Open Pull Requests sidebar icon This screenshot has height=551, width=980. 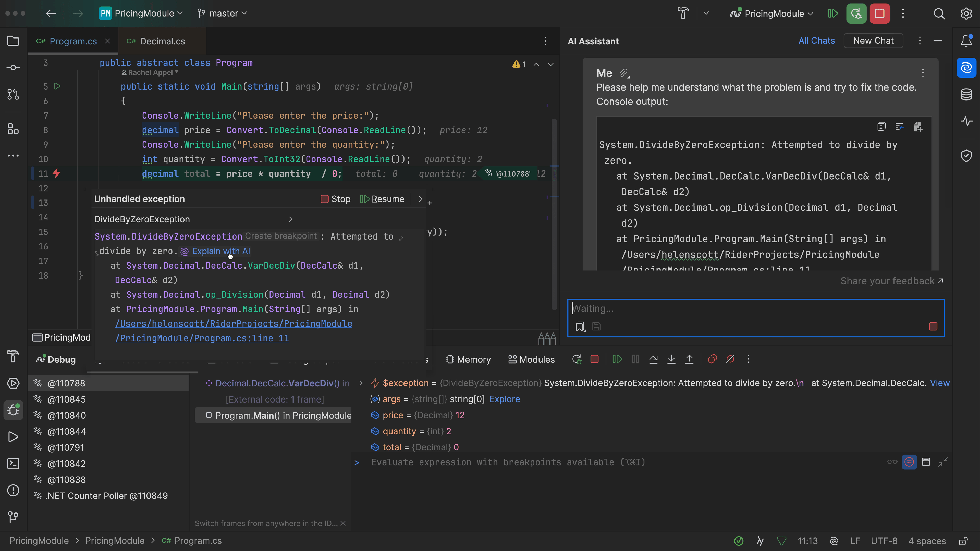[13, 94]
